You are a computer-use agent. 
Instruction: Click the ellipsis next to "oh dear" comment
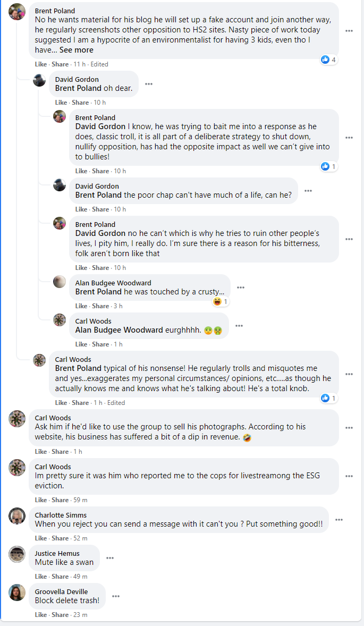tap(149, 84)
